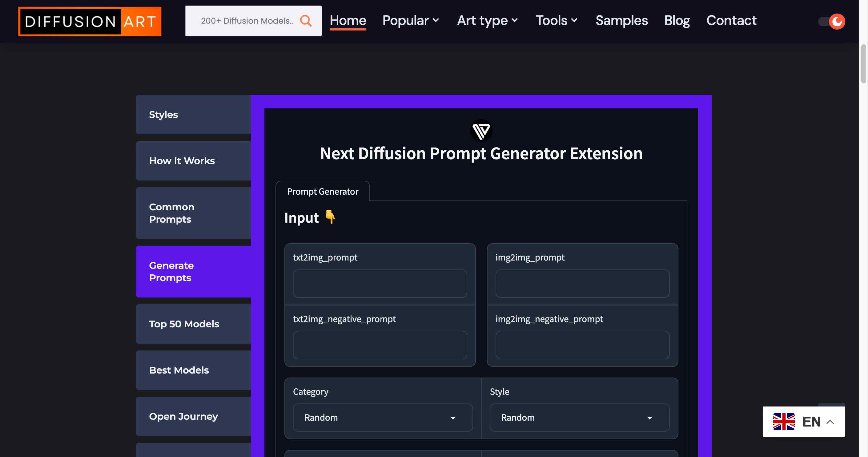Viewport: 868px width, 457px height.
Task: Select the How It Works sidebar tab
Action: click(193, 161)
